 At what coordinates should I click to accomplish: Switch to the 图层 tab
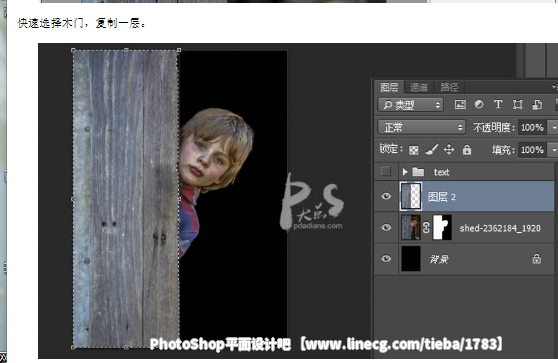click(x=389, y=87)
